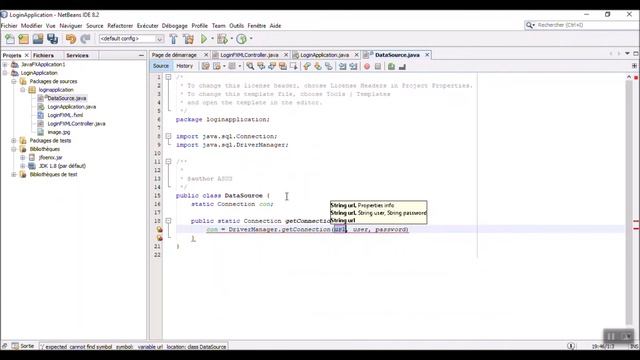Click the Debug Project icon

(x=222, y=39)
